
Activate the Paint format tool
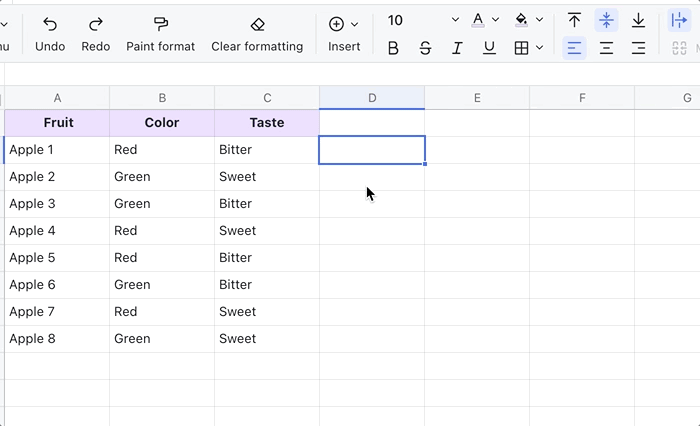(160, 24)
